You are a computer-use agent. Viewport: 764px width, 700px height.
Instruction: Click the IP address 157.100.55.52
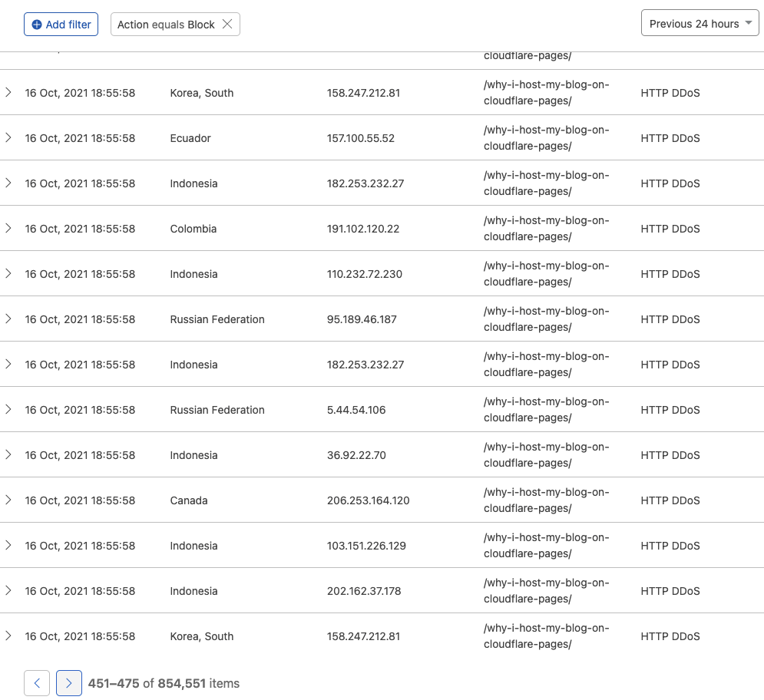360,138
